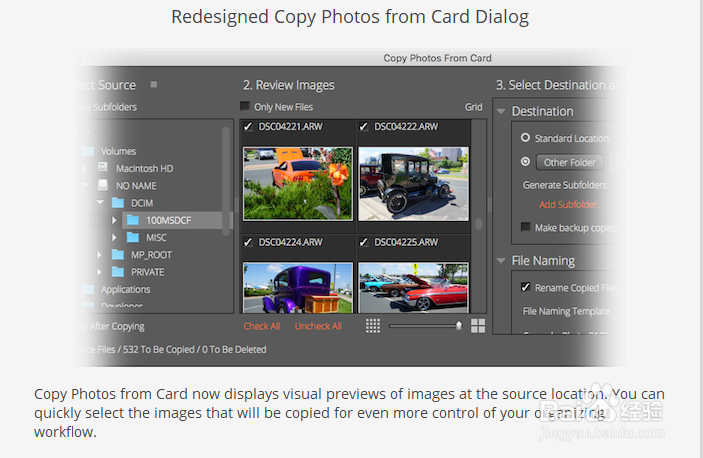Expand the PRIVATE folder arrow
The height and width of the screenshot is (458, 703).
[x=99, y=272]
